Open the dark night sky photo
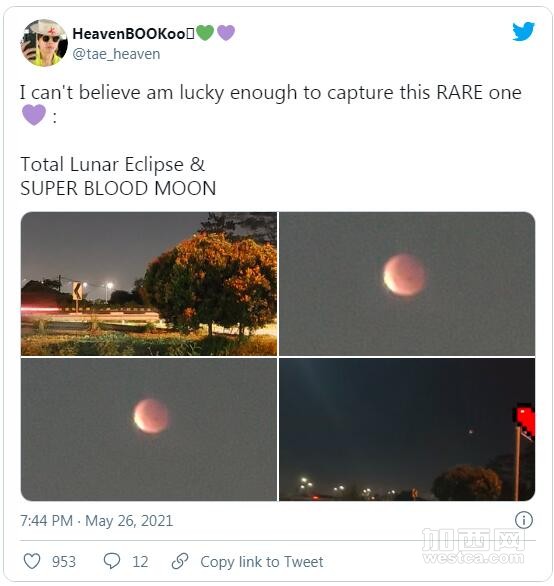The image size is (554, 586). [x=407, y=429]
